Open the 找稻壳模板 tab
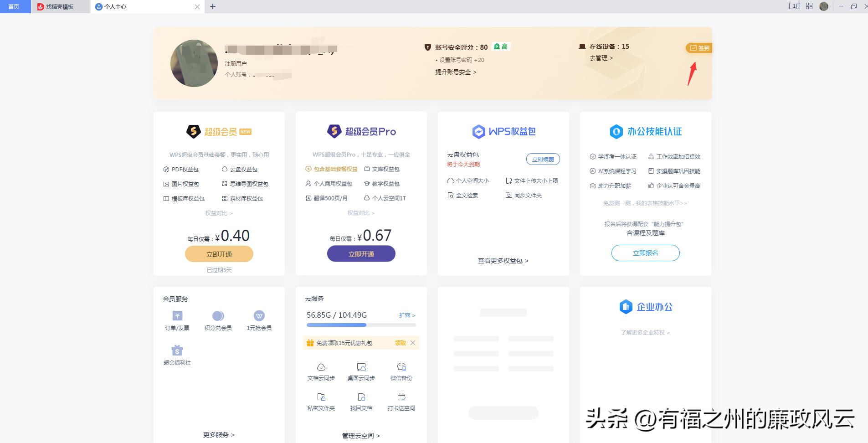 [x=59, y=6]
